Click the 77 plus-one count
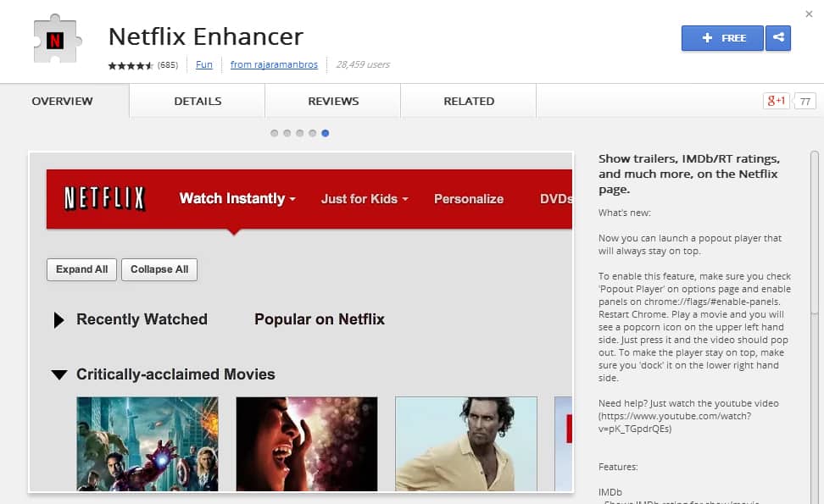The image size is (824, 504). [805, 102]
